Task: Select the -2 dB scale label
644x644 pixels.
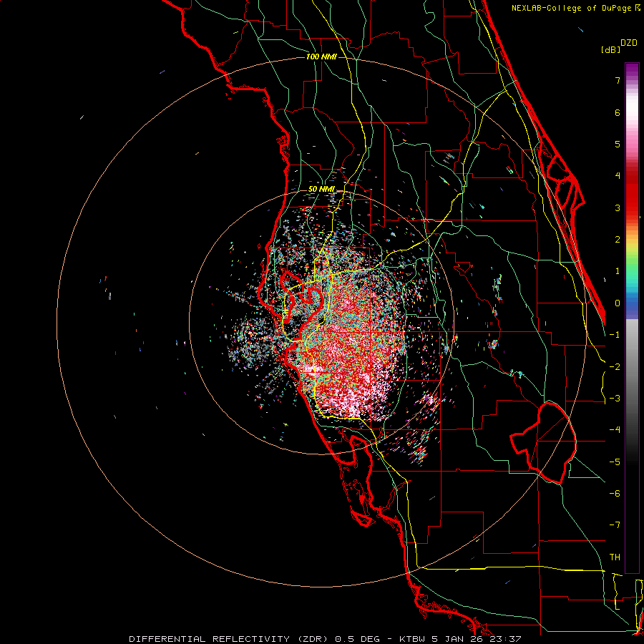Action: pos(615,367)
